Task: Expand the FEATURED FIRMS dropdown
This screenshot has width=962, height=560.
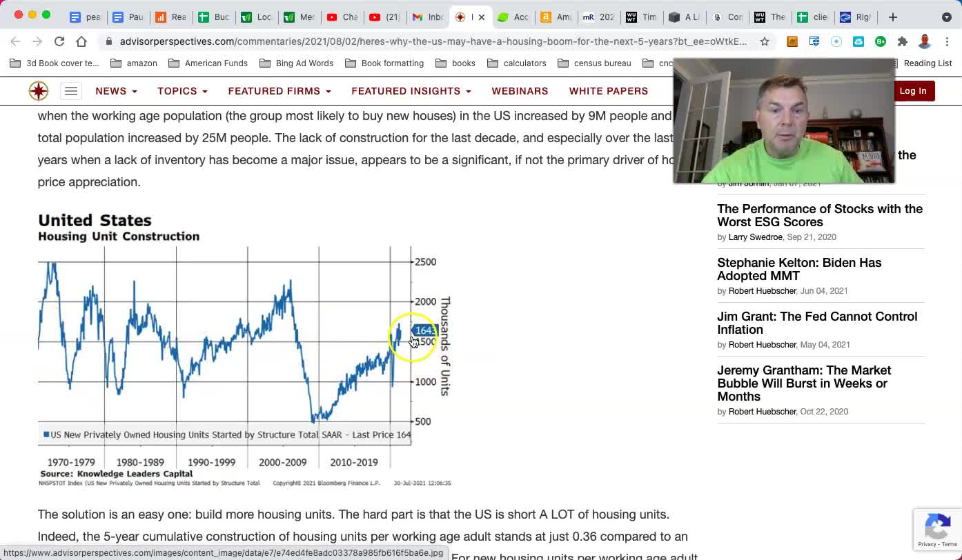Action: (279, 91)
